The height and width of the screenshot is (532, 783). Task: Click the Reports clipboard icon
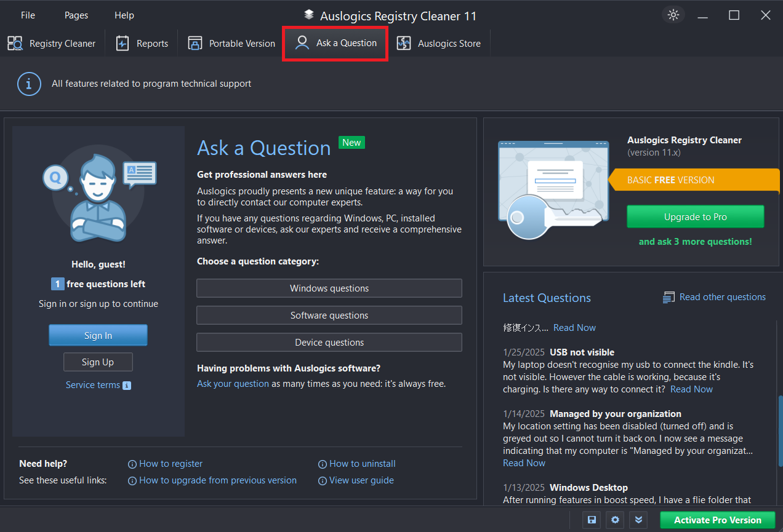tap(122, 43)
